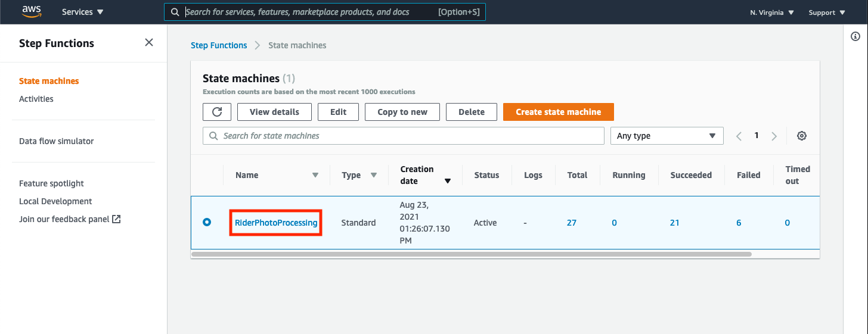Select State machines in sidebar
The width and height of the screenshot is (868, 334).
(x=49, y=81)
